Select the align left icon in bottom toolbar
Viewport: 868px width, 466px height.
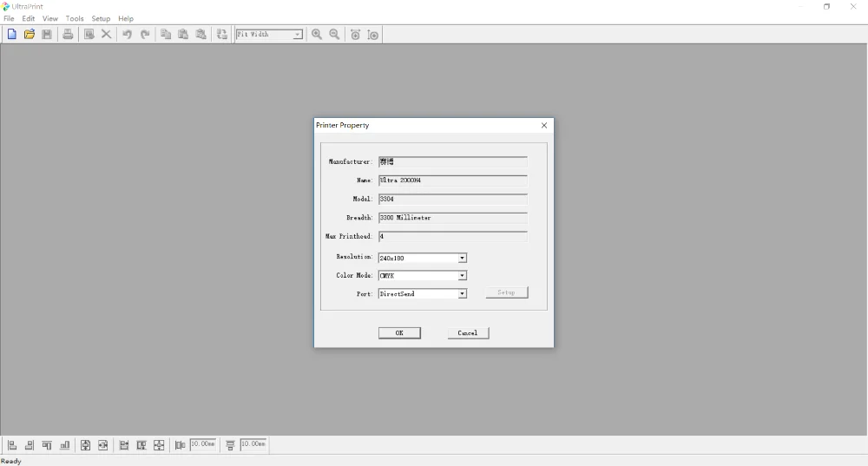coord(12,445)
